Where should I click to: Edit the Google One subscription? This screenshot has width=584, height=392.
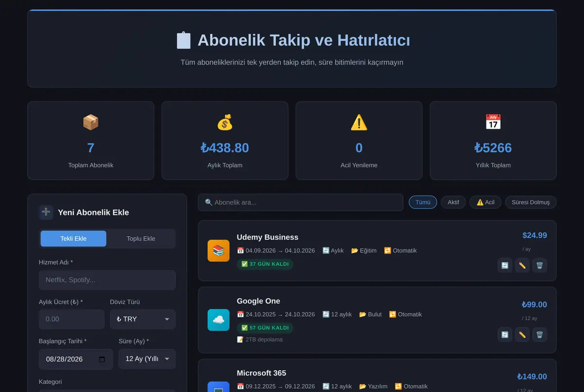(x=522, y=335)
